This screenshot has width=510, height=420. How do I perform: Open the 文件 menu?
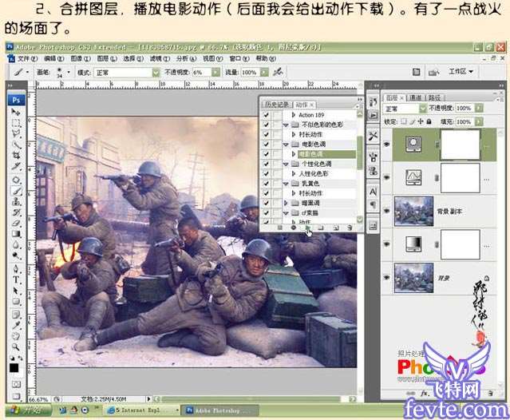coord(27,58)
